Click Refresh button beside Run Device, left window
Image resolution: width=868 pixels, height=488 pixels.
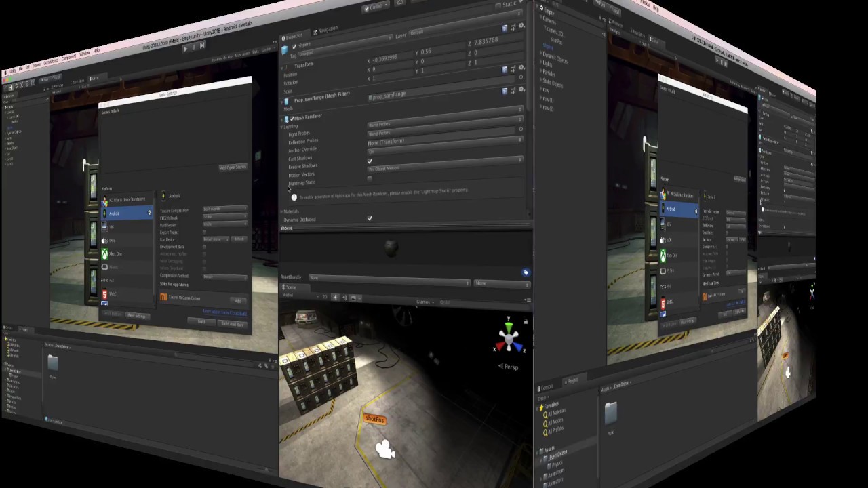coord(239,239)
